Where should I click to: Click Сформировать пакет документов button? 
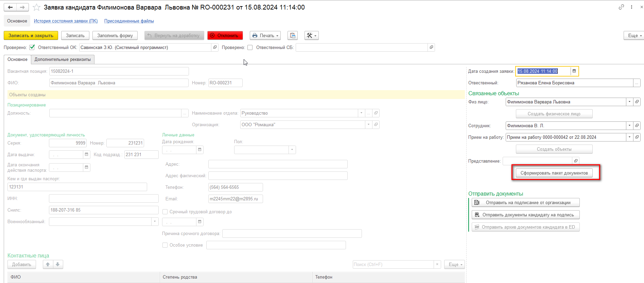(x=554, y=173)
